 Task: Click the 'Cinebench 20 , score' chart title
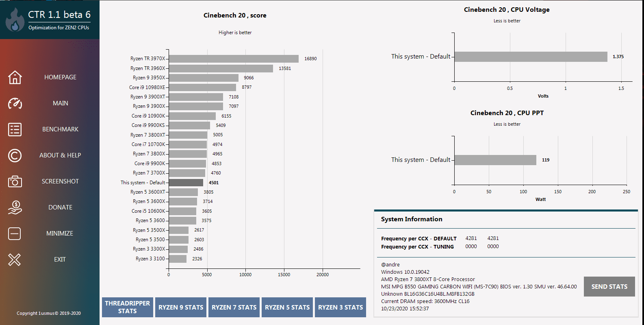(235, 15)
